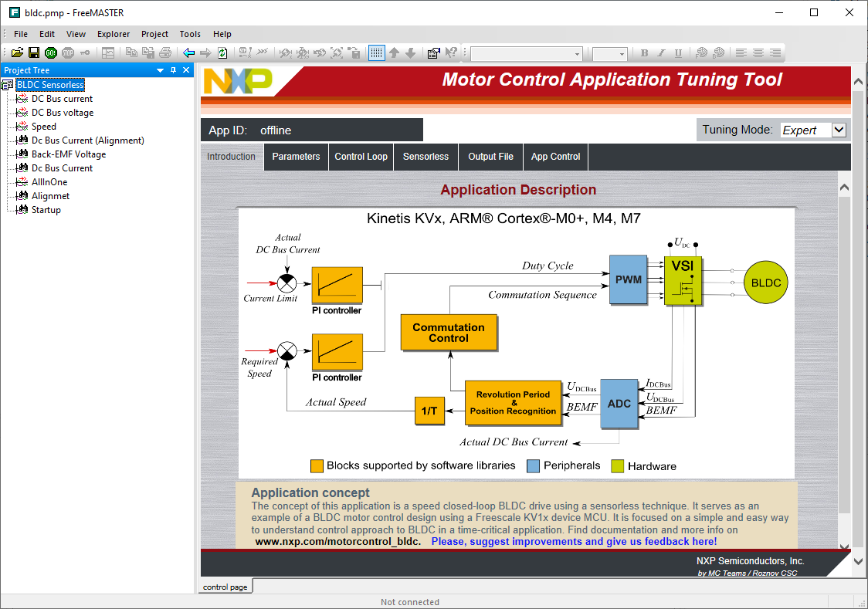Screen dimensions: 868x609
Task: Click the Open project folder icon
Action: tap(17, 52)
